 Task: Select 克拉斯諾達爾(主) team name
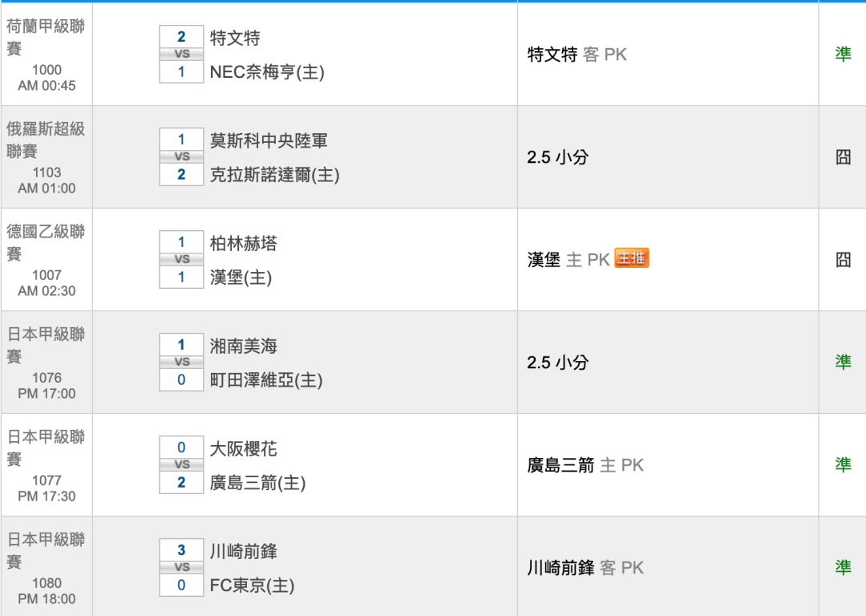(274, 175)
